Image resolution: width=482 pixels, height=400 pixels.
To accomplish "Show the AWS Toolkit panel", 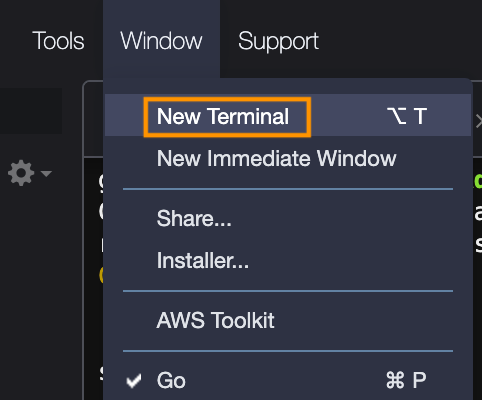I will tap(215, 320).
